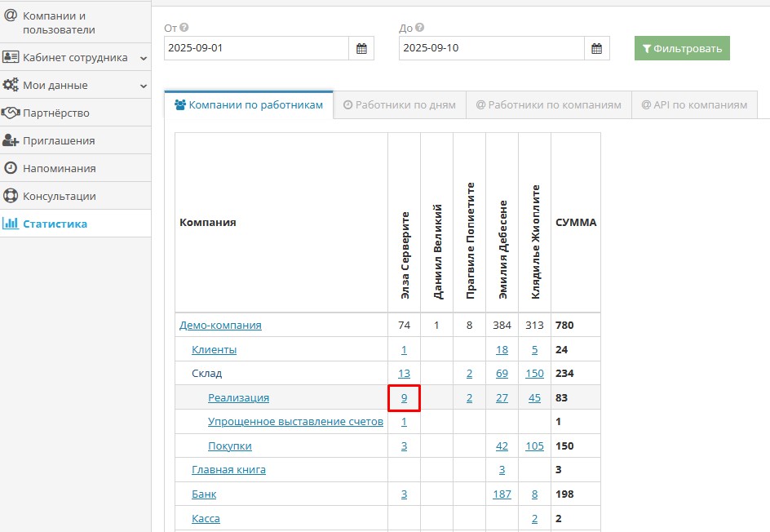Click value 187 in the Банк row
This screenshot has width=770, height=532.
tap(502, 494)
